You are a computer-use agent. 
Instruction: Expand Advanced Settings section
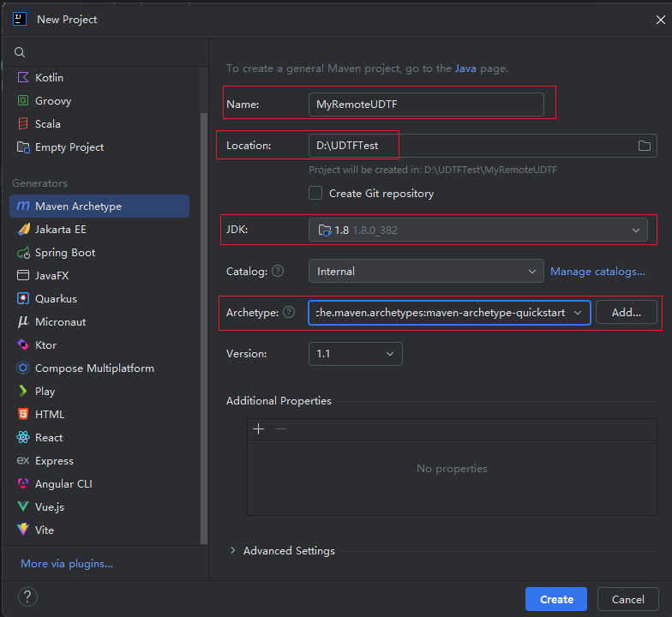click(233, 550)
